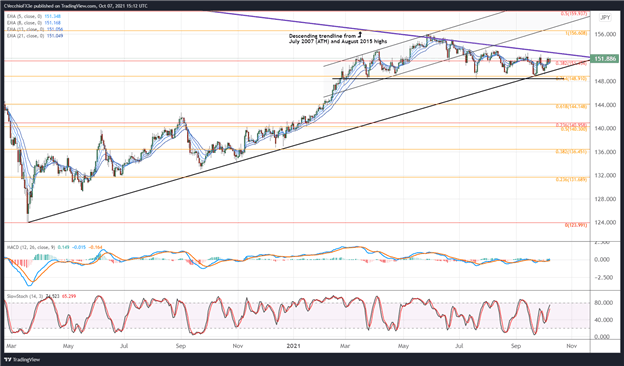Screen dimensions: 624x366
Task: Select the EMA (21, close, 0) indicator legend
Action: [34, 35]
